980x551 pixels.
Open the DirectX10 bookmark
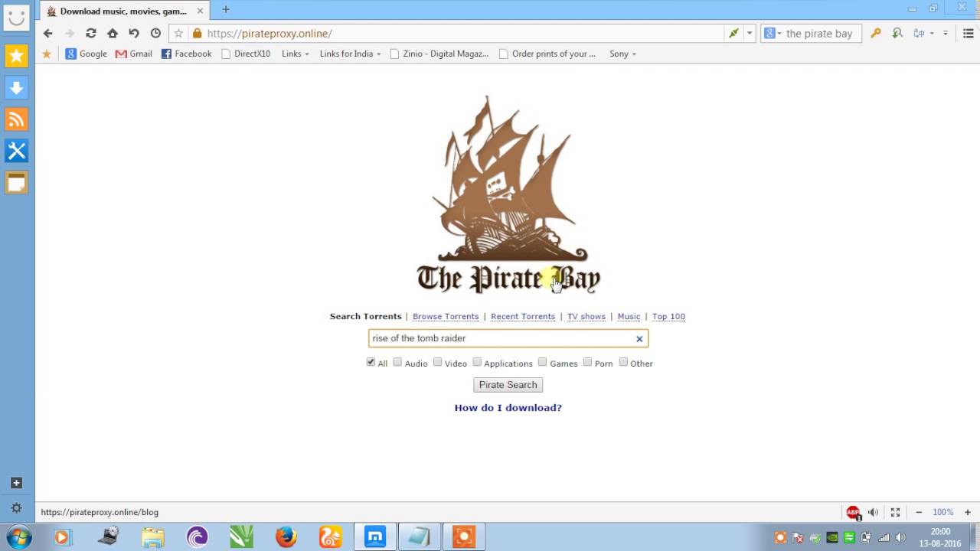click(246, 54)
